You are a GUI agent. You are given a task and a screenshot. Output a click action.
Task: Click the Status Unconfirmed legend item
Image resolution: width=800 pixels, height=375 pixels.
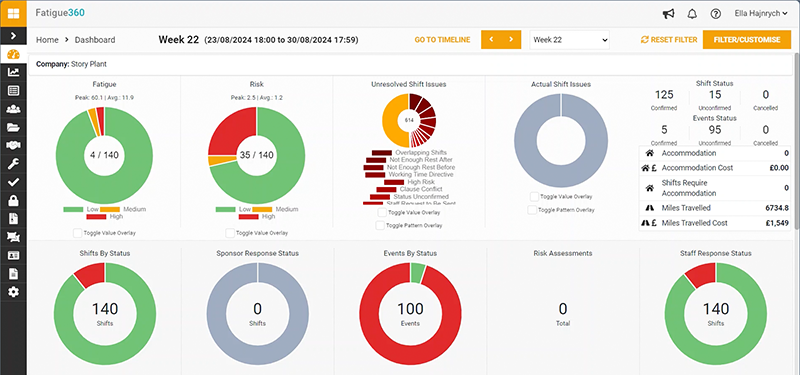click(x=409, y=196)
